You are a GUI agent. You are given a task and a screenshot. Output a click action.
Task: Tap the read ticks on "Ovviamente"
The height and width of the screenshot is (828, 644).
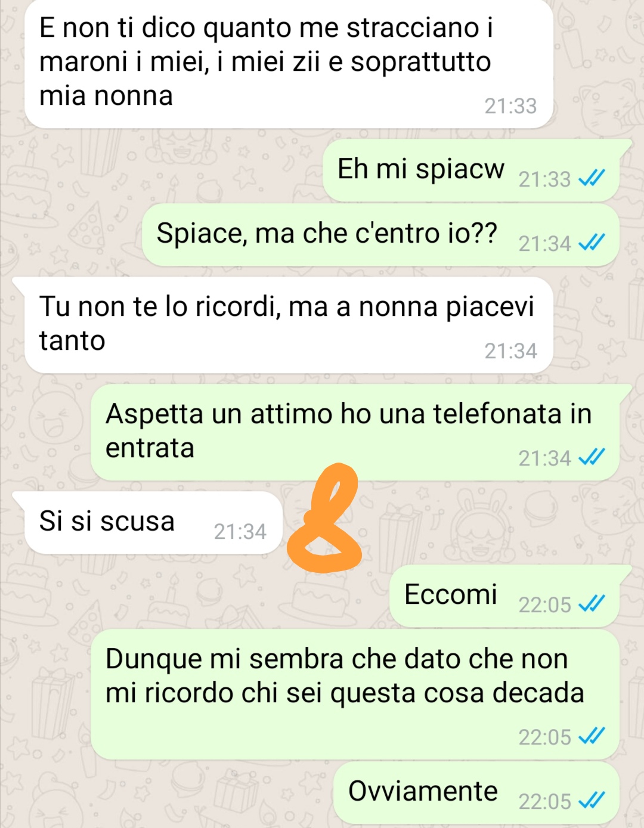592,801
